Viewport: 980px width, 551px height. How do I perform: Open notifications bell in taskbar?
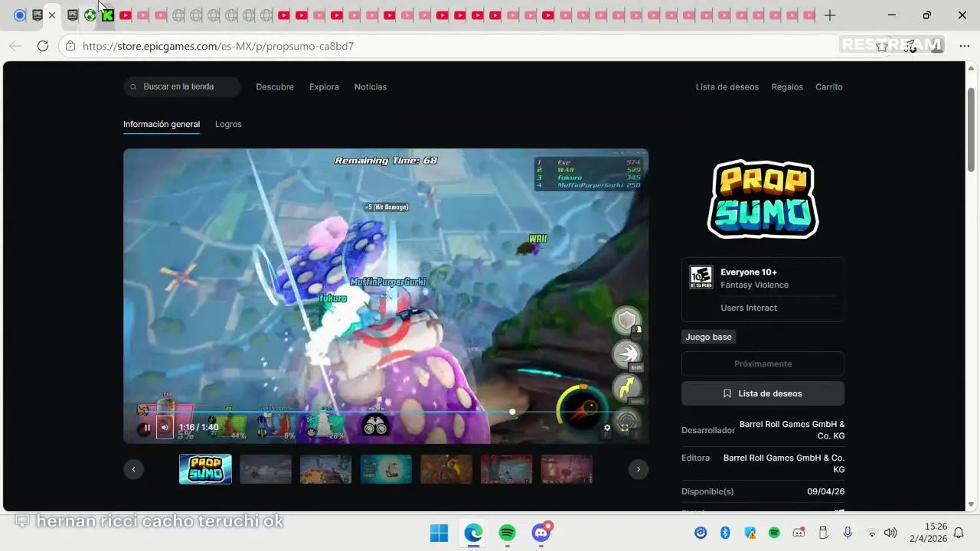(x=958, y=533)
